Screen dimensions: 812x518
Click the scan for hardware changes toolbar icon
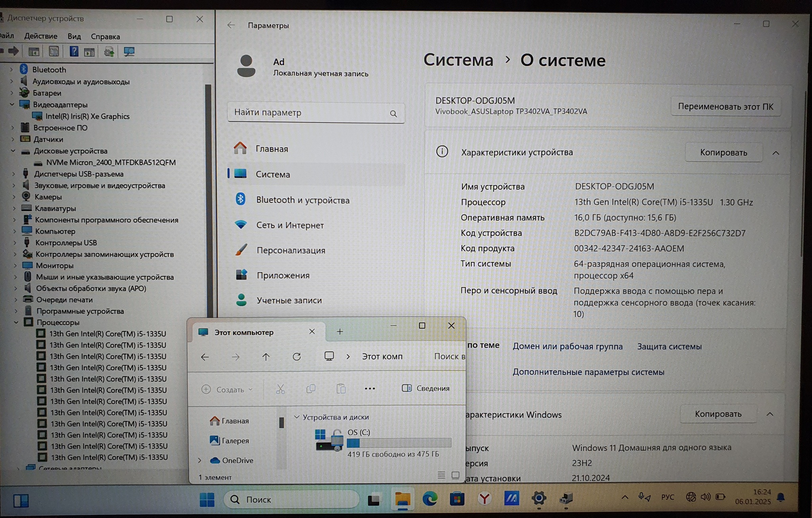click(x=129, y=52)
